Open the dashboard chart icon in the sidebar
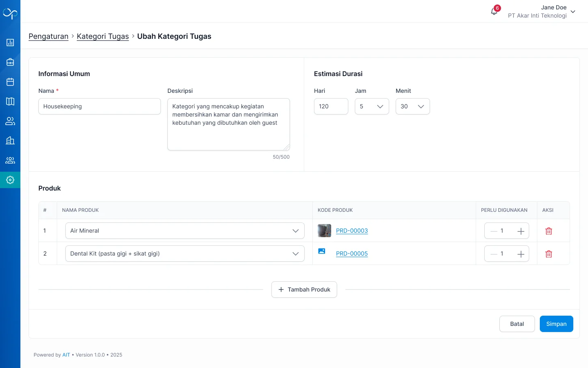588x368 pixels. point(10,43)
